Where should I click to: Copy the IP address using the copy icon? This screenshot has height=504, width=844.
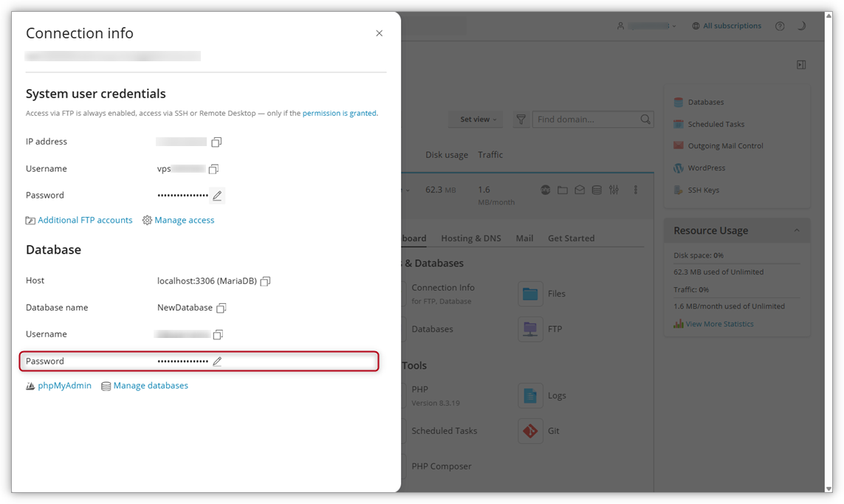point(216,142)
